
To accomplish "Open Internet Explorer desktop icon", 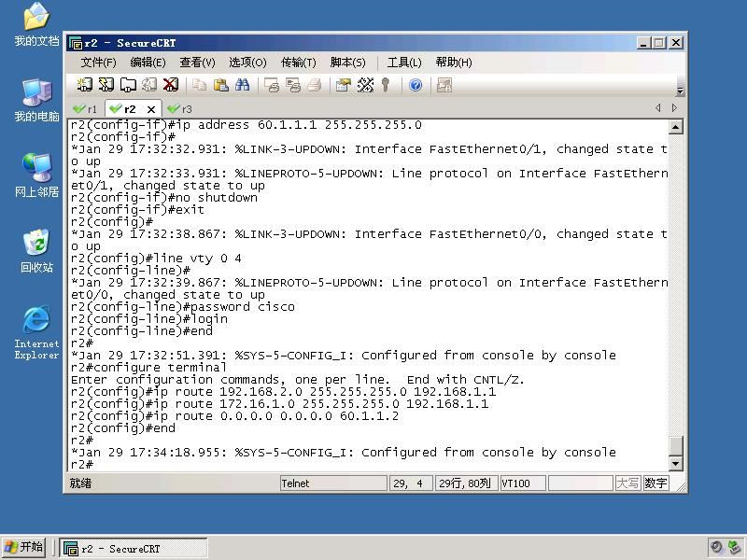I will pos(36,332).
